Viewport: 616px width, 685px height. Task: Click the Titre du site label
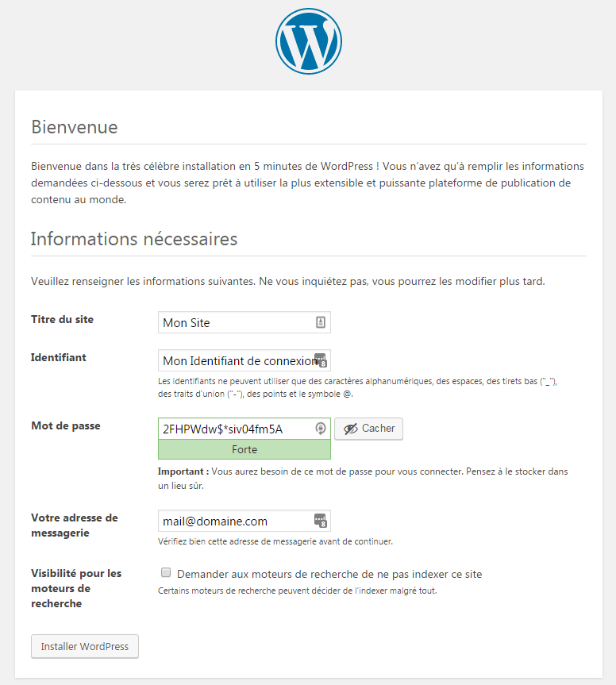click(62, 319)
